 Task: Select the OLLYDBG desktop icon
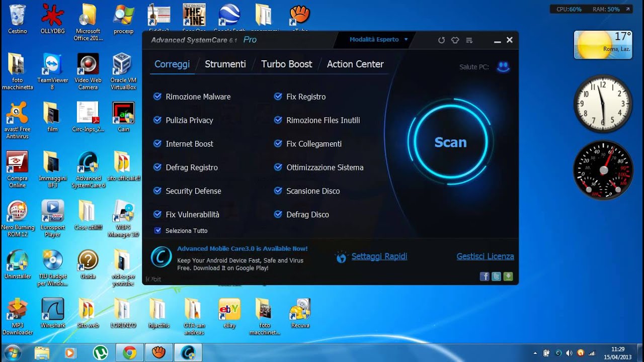click(53, 19)
